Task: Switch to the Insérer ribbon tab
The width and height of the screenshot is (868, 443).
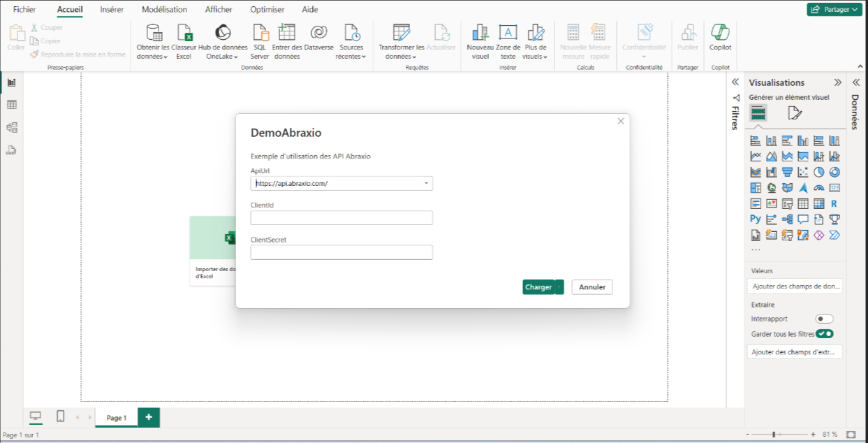Action: 112,10
